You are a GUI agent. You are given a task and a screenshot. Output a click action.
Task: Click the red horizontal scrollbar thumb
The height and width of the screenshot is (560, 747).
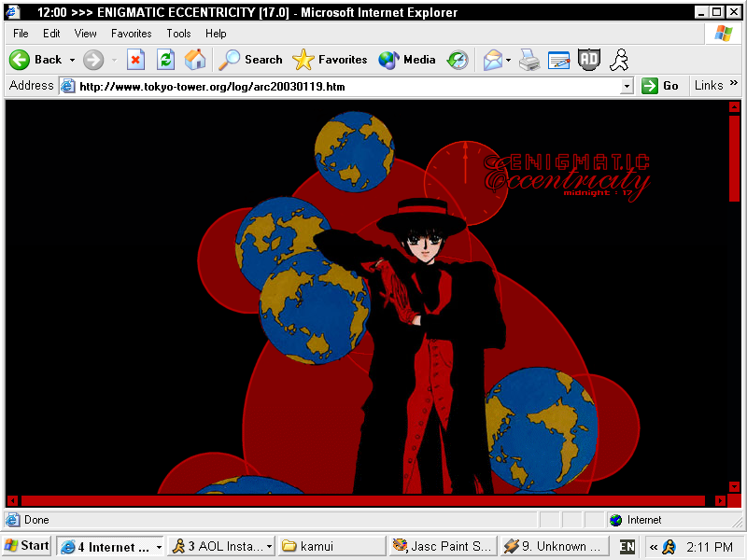click(x=363, y=501)
